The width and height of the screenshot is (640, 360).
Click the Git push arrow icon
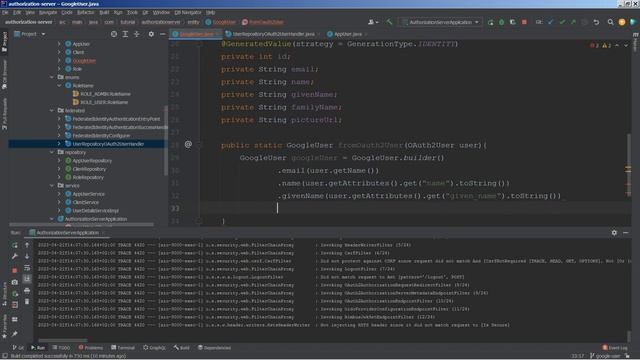(573, 22)
